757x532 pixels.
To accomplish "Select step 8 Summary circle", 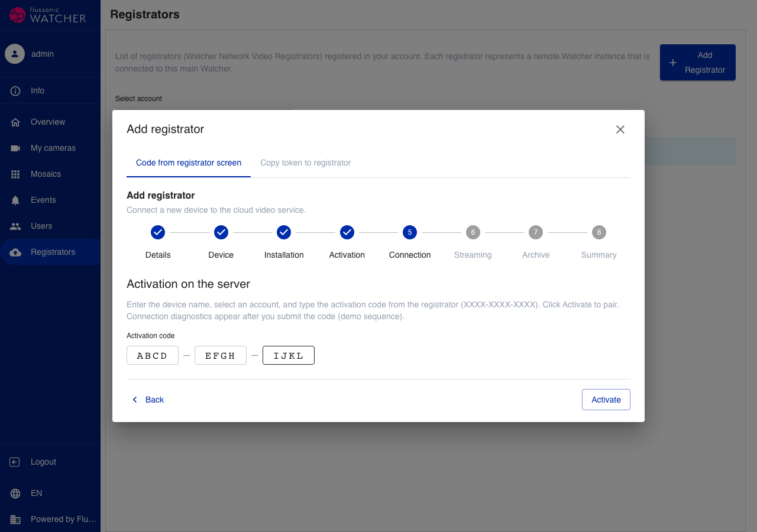I will 599,232.
